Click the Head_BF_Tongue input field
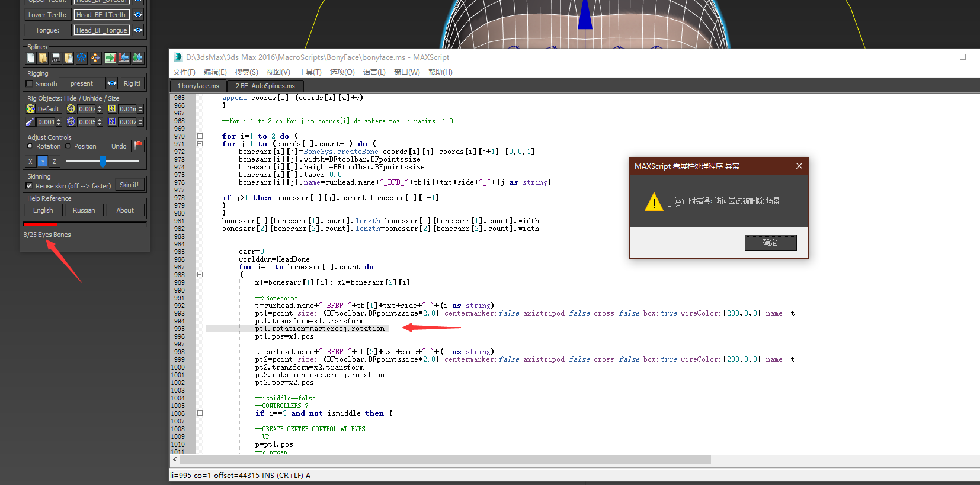Screen dimensions: 980x485 coord(102,30)
